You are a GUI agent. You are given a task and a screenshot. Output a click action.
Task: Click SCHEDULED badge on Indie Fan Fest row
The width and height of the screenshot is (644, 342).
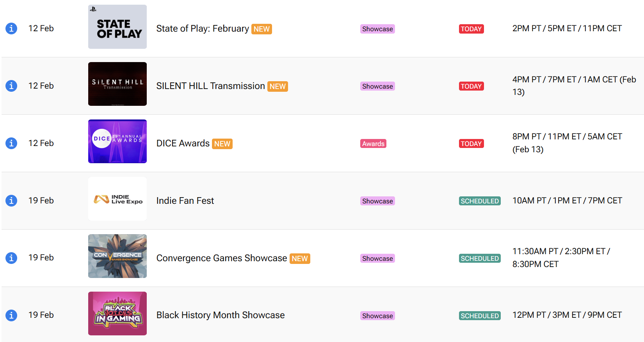(480, 201)
